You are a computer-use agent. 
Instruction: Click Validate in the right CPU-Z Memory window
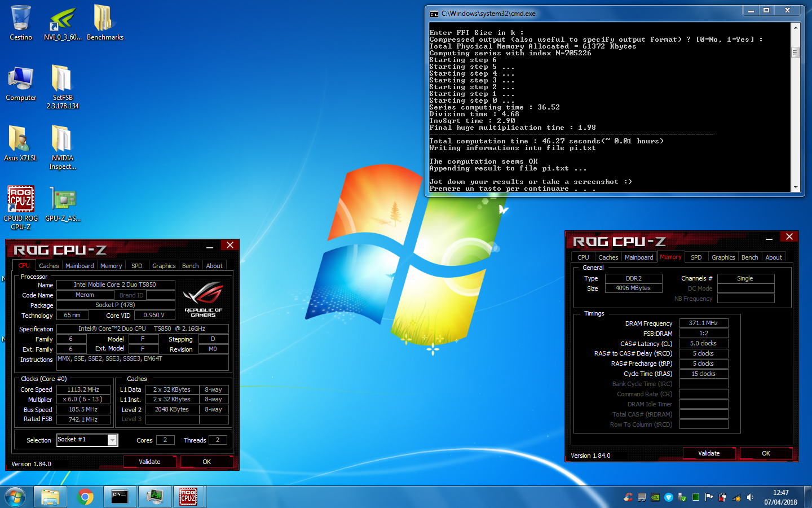click(709, 453)
